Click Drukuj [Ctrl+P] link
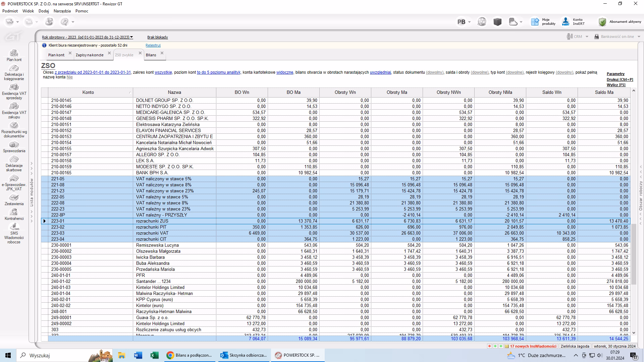The width and height of the screenshot is (644, 362). (620, 79)
